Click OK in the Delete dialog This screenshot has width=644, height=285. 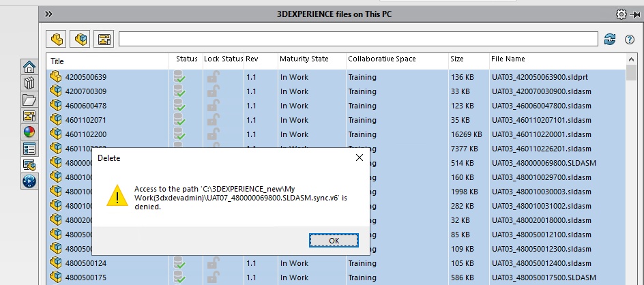[x=334, y=241]
